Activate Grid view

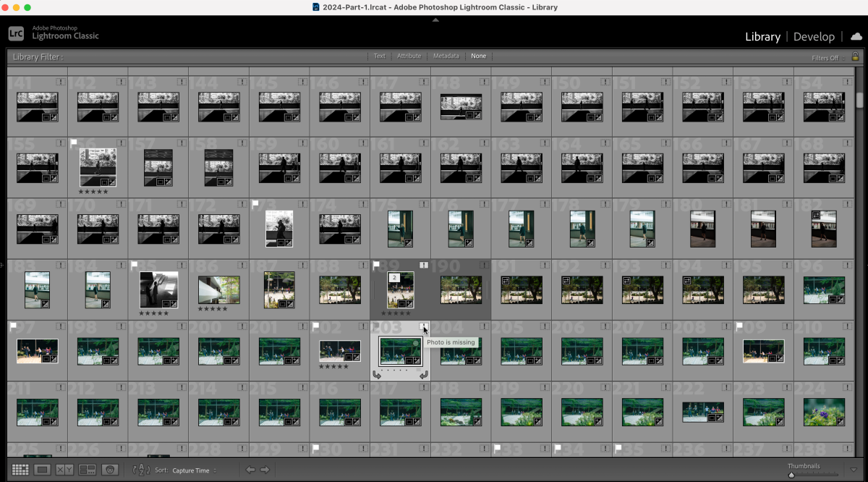click(x=20, y=469)
